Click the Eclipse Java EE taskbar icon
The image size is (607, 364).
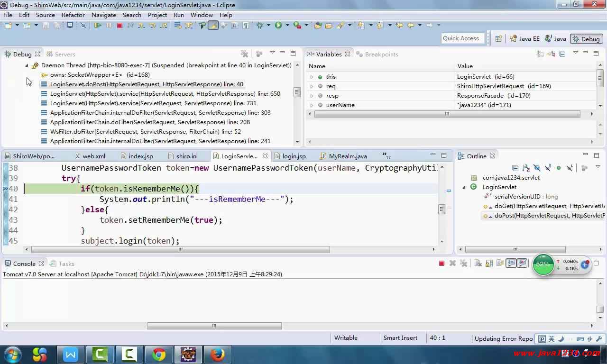point(188,354)
